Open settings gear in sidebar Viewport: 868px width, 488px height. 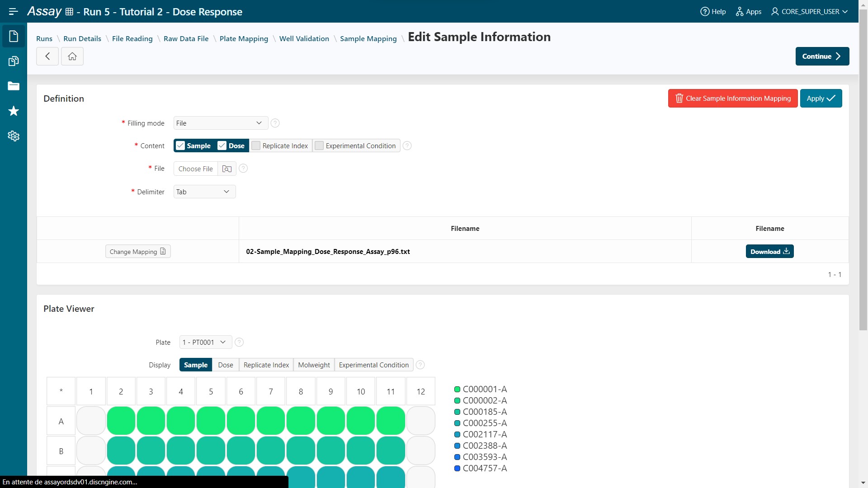[x=14, y=136]
